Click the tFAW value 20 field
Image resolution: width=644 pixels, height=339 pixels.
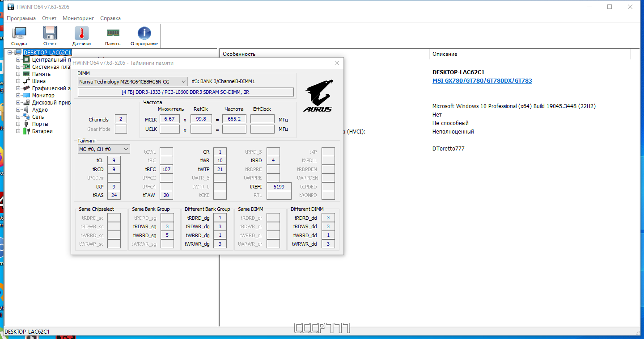(x=166, y=195)
